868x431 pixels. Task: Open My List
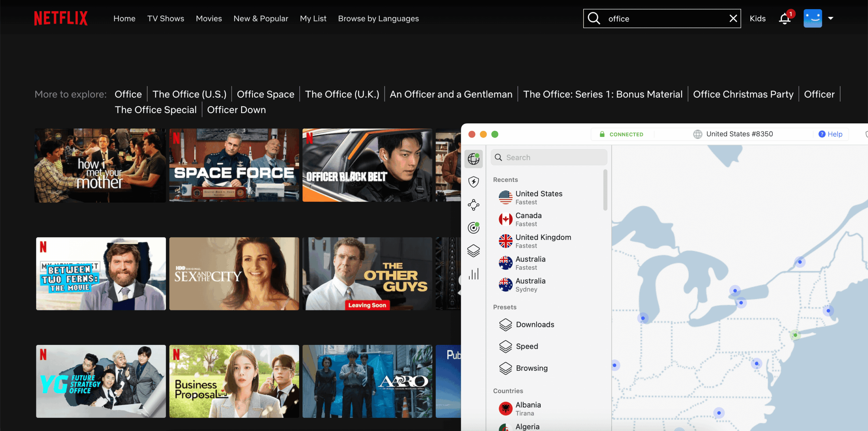[313, 19]
